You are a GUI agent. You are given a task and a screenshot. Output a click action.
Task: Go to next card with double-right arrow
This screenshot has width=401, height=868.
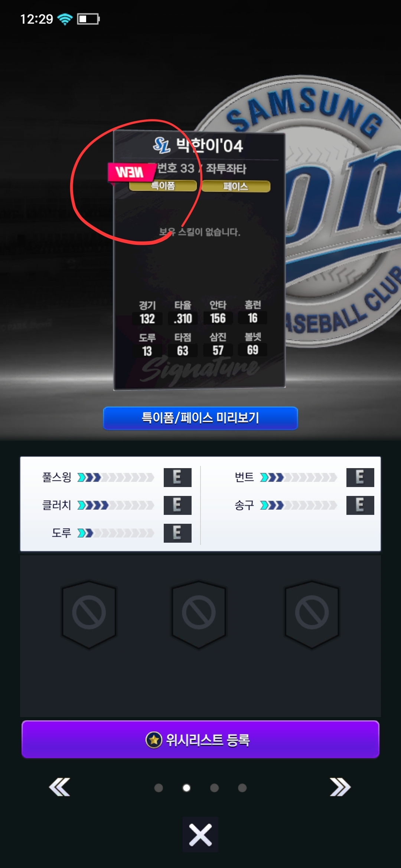pos(340,787)
